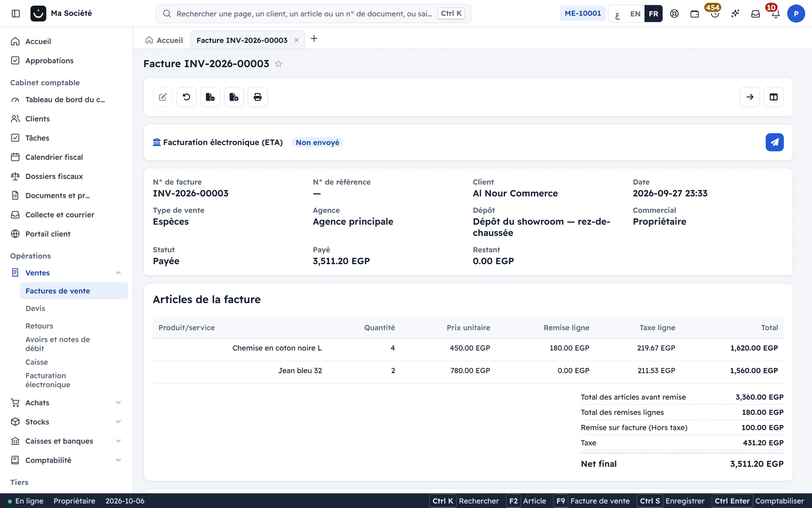Screen dimensions: 812x508
Task: Open Clients in the sidebar
Action: 66,119
